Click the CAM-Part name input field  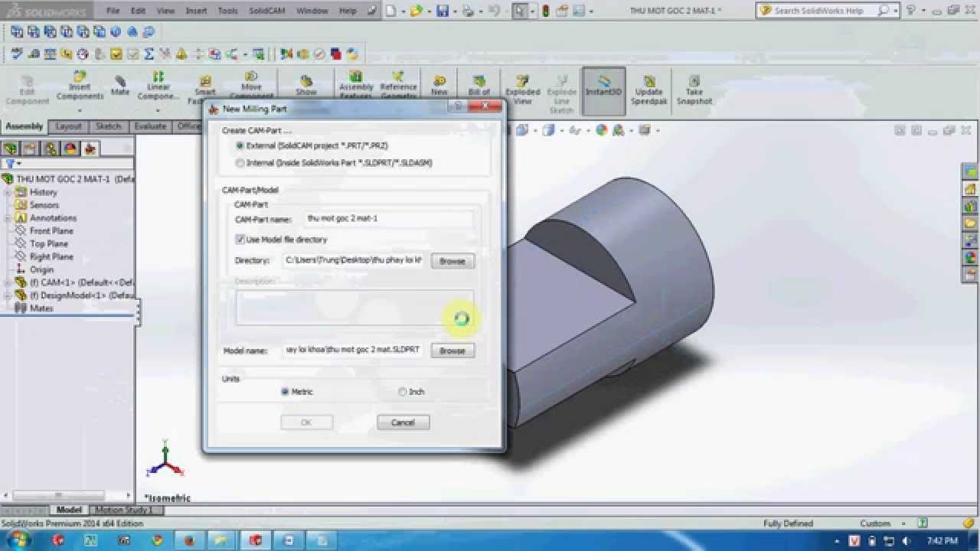click(388, 219)
